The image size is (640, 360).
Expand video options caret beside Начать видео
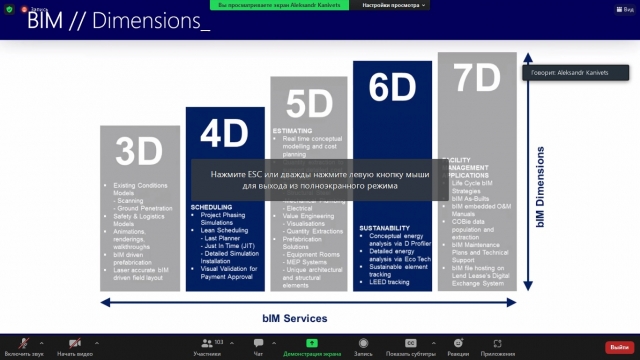pyautogui.click(x=97, y=343)
